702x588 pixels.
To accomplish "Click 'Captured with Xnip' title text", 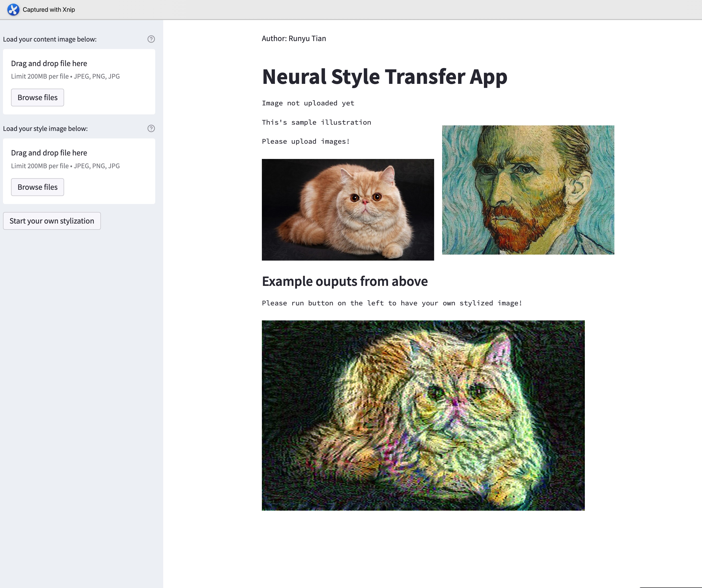I will click(x=49, y=10).
